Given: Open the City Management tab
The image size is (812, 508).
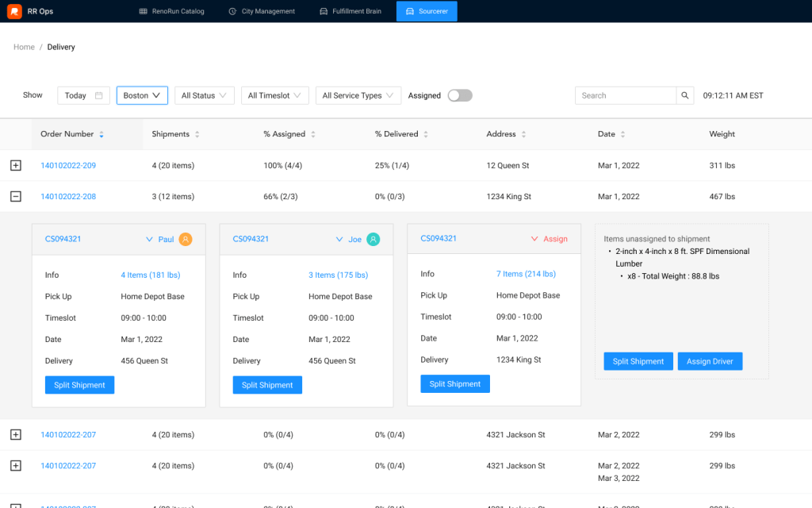Looking at the screenshot, I should 262,11.
